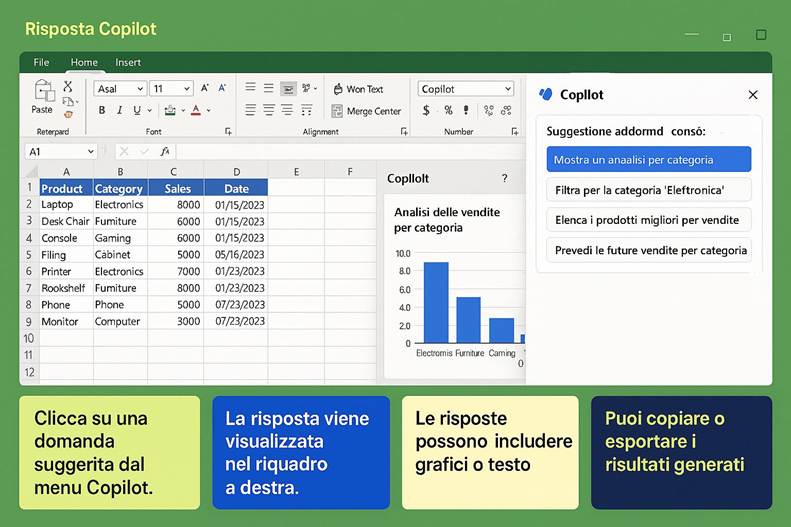The image size is (791, 527).
Task: Select column A header
Action: (66, 171)
